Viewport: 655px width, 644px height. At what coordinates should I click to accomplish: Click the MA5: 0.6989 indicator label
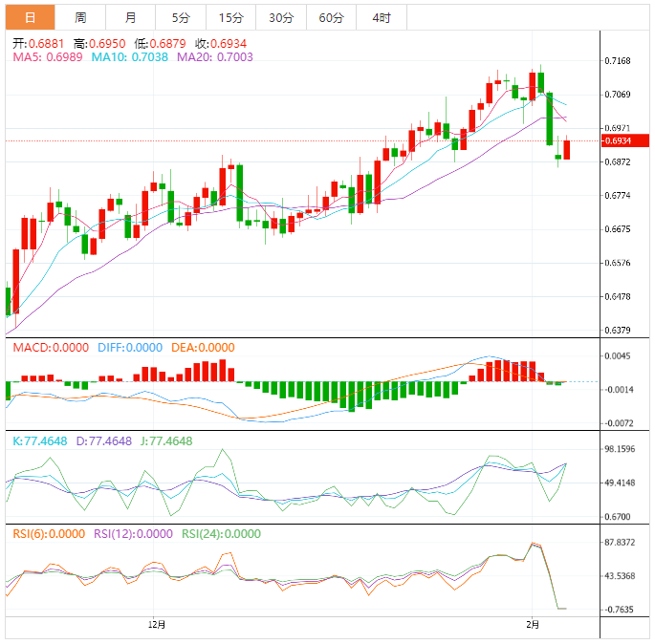pos(48,57)
